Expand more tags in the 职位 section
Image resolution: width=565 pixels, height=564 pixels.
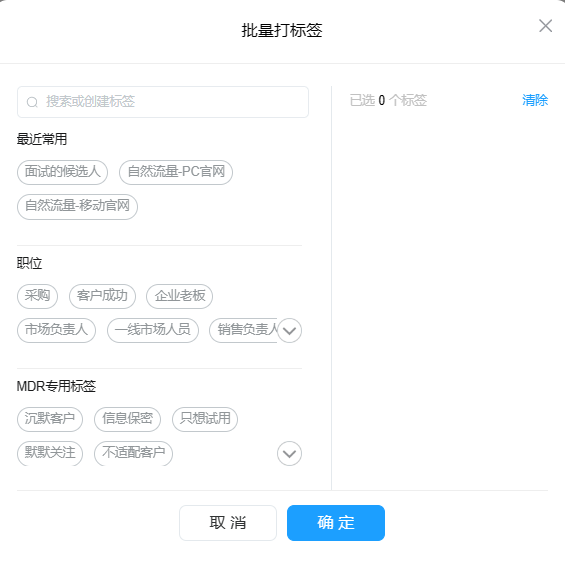[289, 330]
